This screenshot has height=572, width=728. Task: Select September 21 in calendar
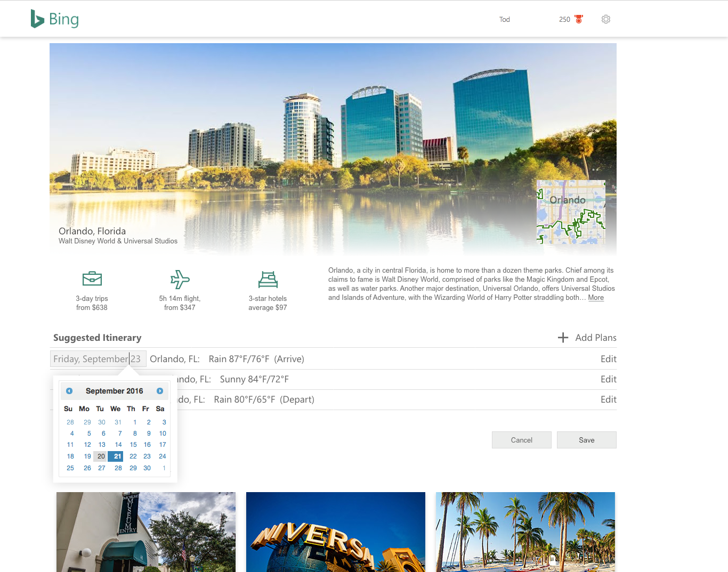coord(115,456)
